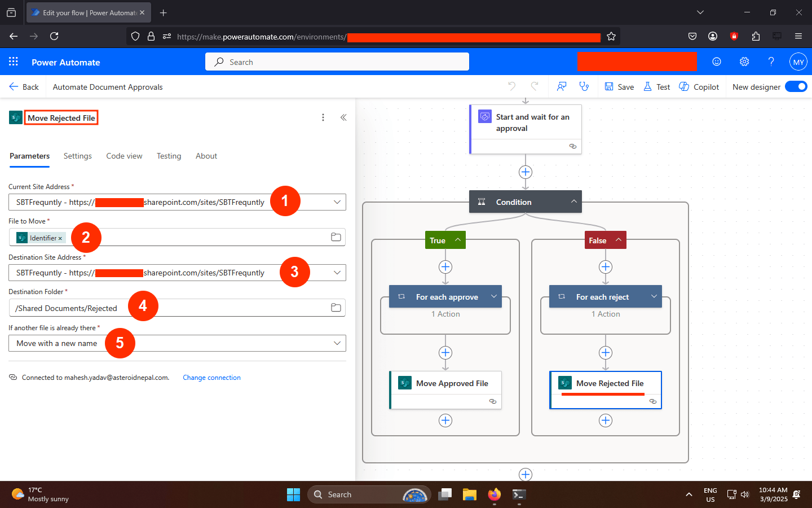This screenshot has height=508, width=812.
Task: Open File Explorer from the taskbar
Action: tap(470, 494)
